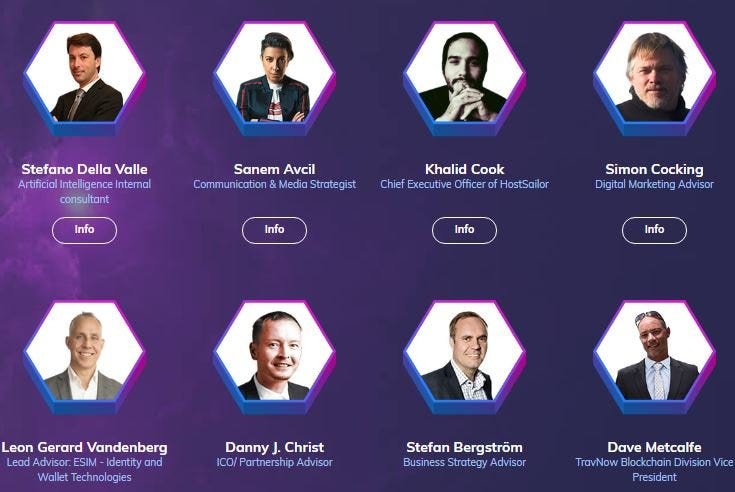This screenshot has height=492, width=735.
Task: Open Info for Simon Cocking
Action: click(654, 230)
